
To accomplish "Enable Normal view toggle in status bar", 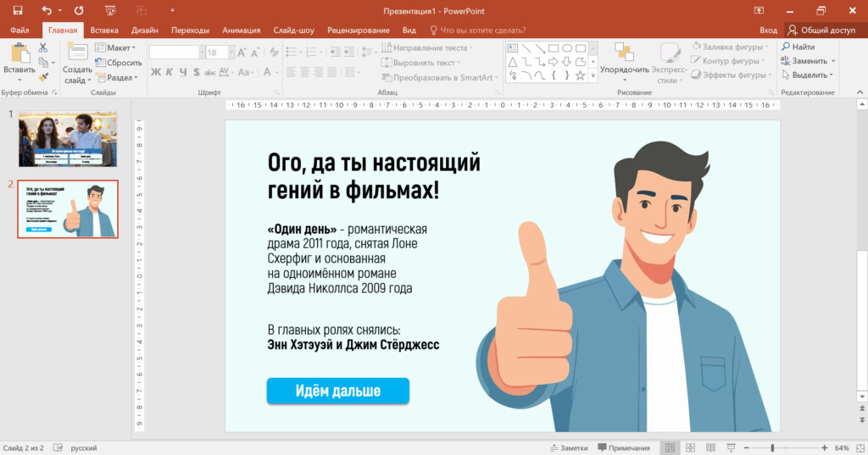I will tap(670, 448).
